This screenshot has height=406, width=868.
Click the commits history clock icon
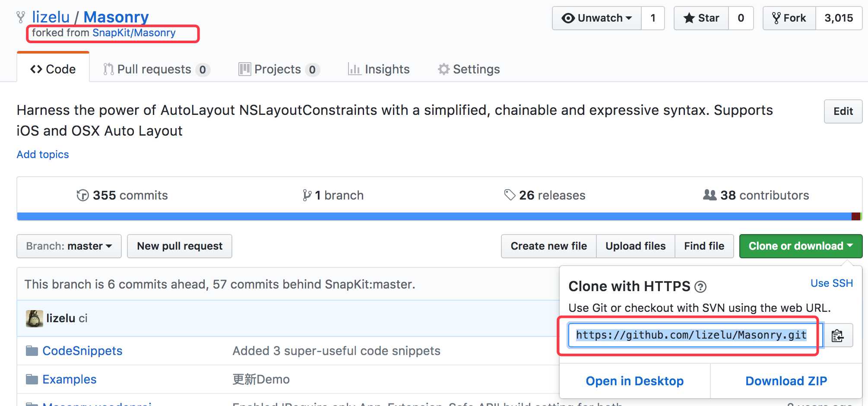click(x=82, y=196)
